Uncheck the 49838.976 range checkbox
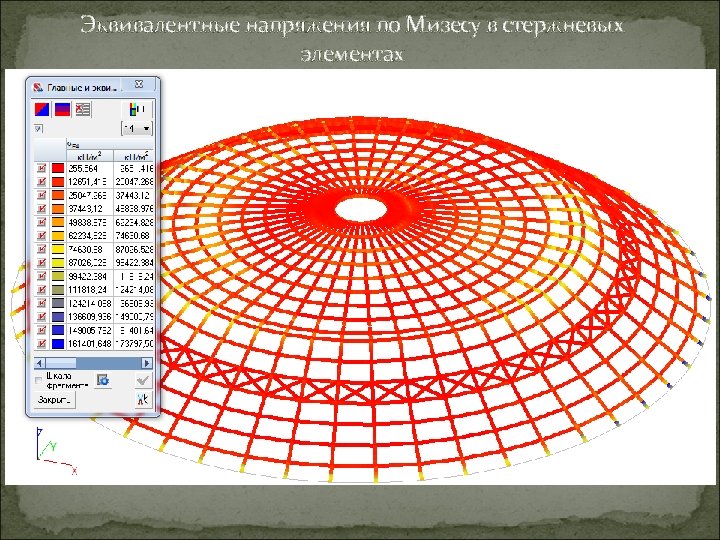 point(41,222)
